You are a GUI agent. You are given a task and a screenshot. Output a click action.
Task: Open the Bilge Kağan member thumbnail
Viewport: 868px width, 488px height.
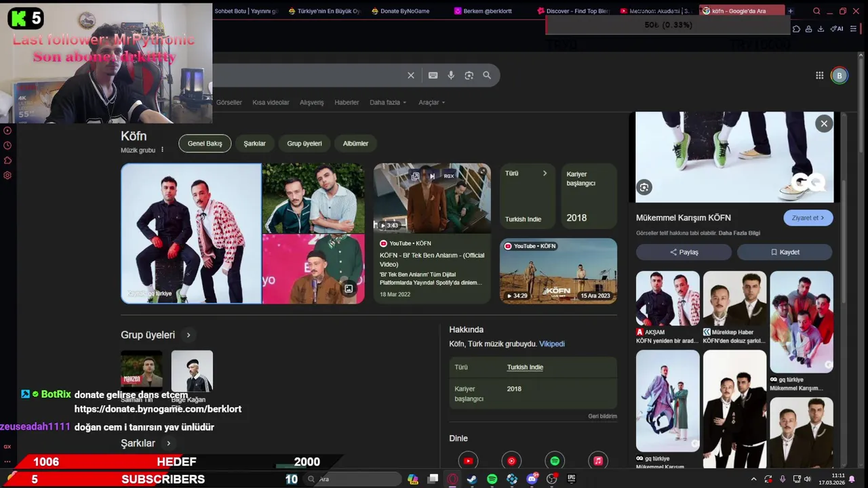192,371
